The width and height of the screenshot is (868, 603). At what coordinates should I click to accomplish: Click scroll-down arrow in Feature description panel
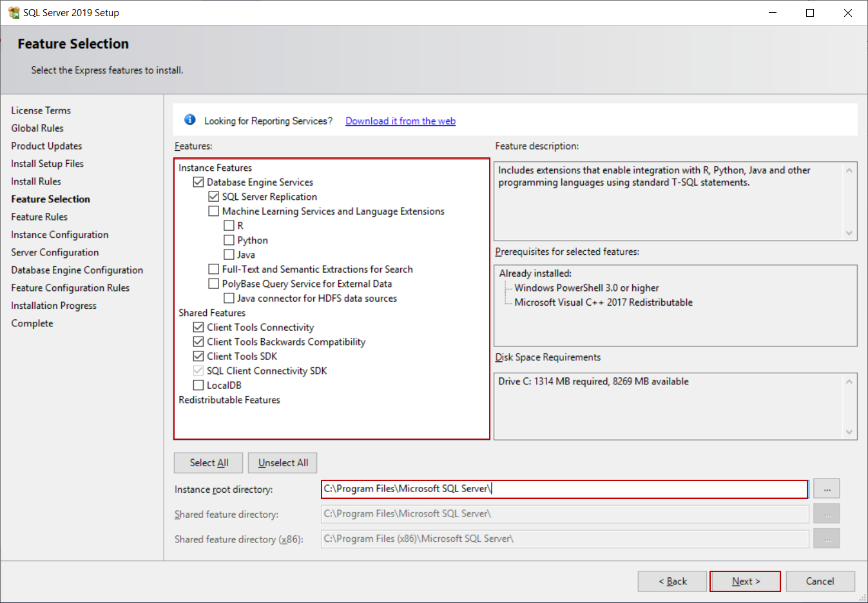(x=849, y=233)
